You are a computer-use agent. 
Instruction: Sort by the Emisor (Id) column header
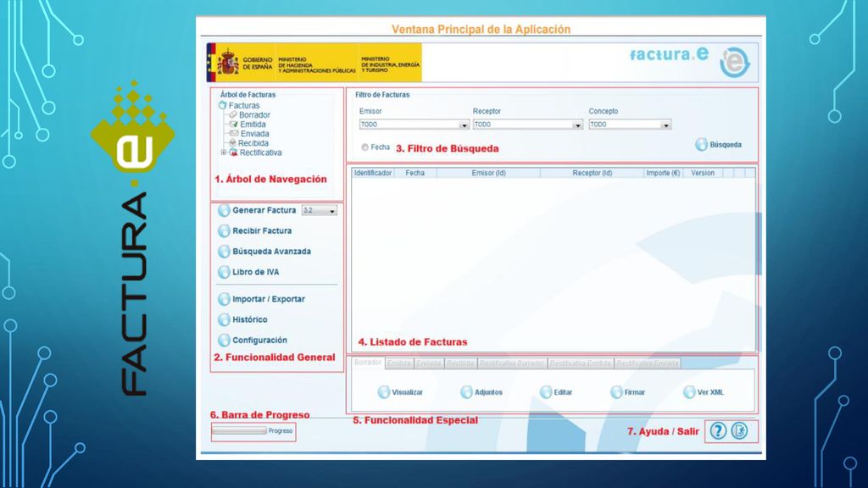tap(488, 173)
